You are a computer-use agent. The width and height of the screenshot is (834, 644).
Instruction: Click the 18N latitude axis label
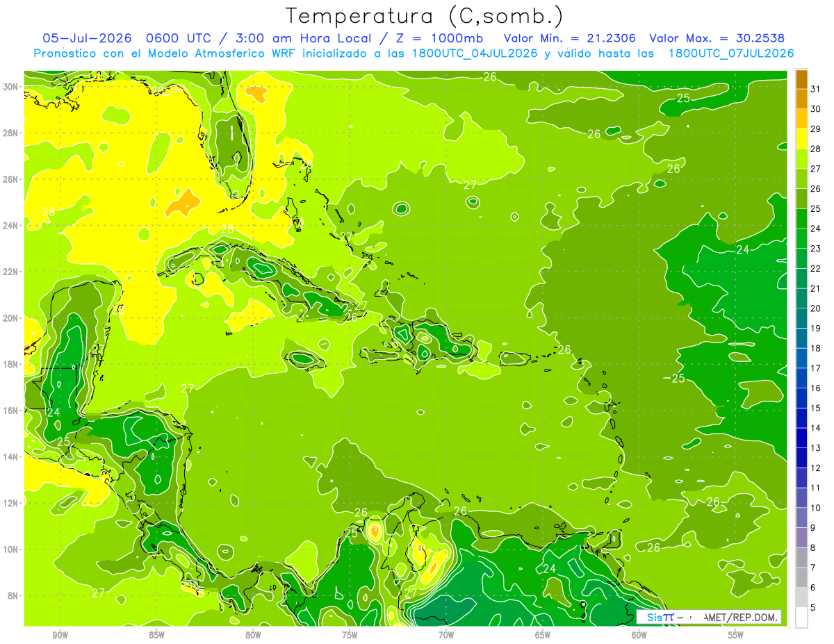pos(12,364)
